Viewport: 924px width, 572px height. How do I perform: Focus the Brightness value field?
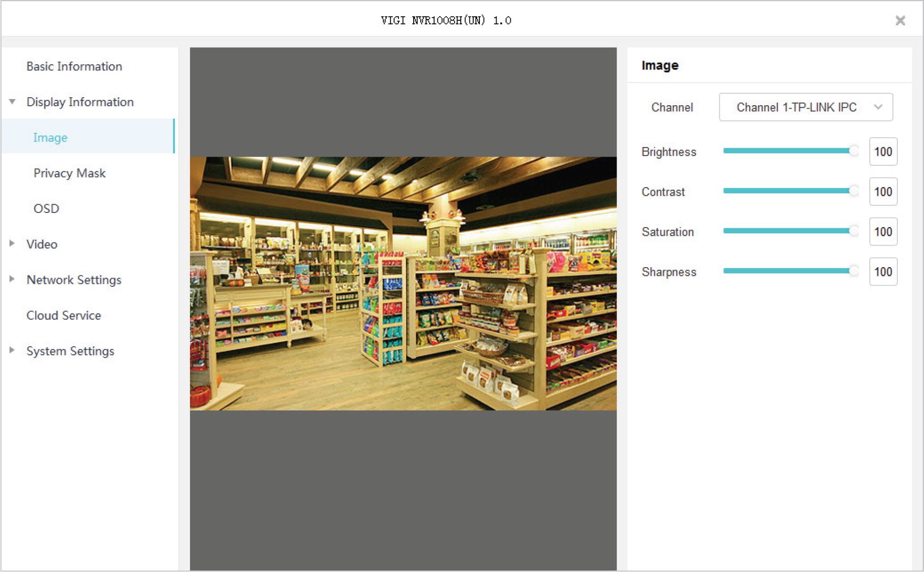[x=883, y=152]
